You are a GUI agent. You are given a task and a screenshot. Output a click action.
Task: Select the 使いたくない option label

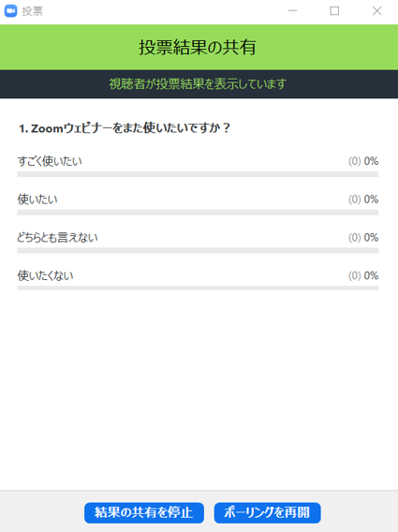45,275
